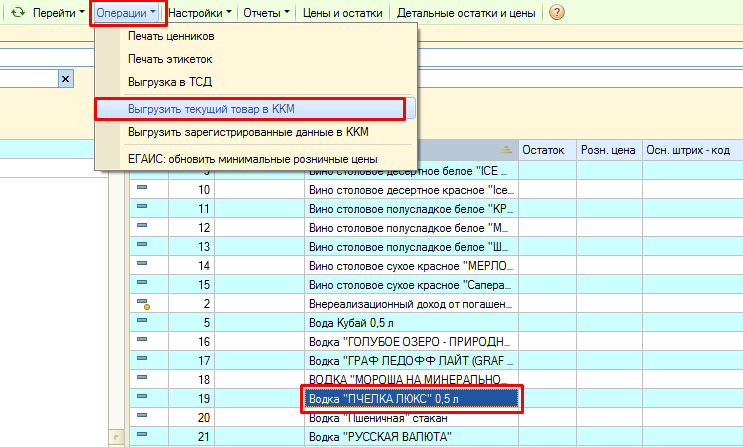The width and height of the screenshot is (743, 447).
Task: Click the Цены и остатки toolbar button
Action: pyautogui.click(x=343, y=13)
